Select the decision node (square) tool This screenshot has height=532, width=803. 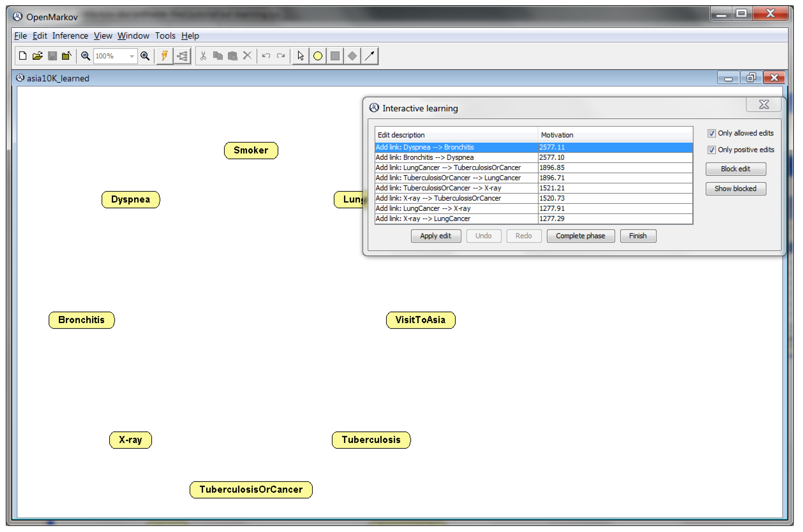tap(335, 56)
